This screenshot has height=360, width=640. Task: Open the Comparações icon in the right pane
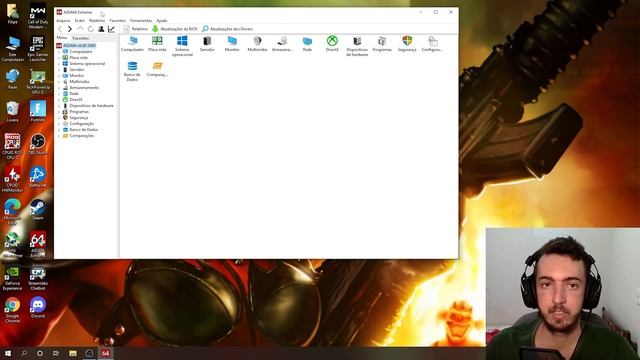(x=157, y=69)
